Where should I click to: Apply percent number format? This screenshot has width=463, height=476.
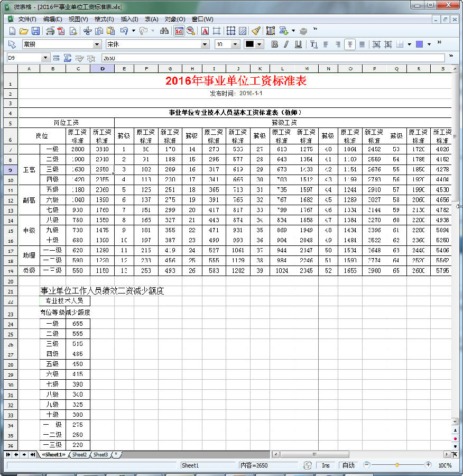376,44
